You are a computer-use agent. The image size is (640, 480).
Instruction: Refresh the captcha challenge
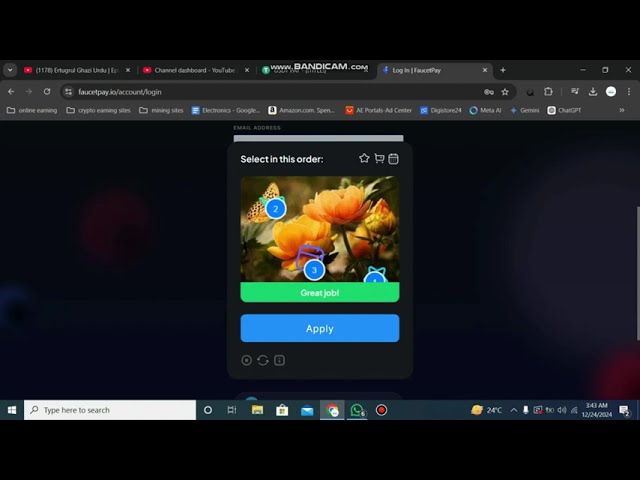pyautogui.click(x=263, y=360)
